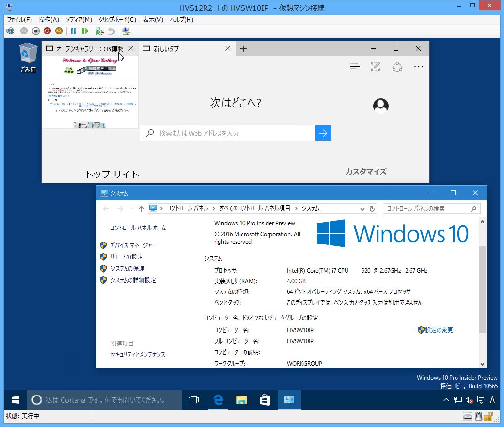
Task: Open the クリップボード(C) menu
Action: 117,20
